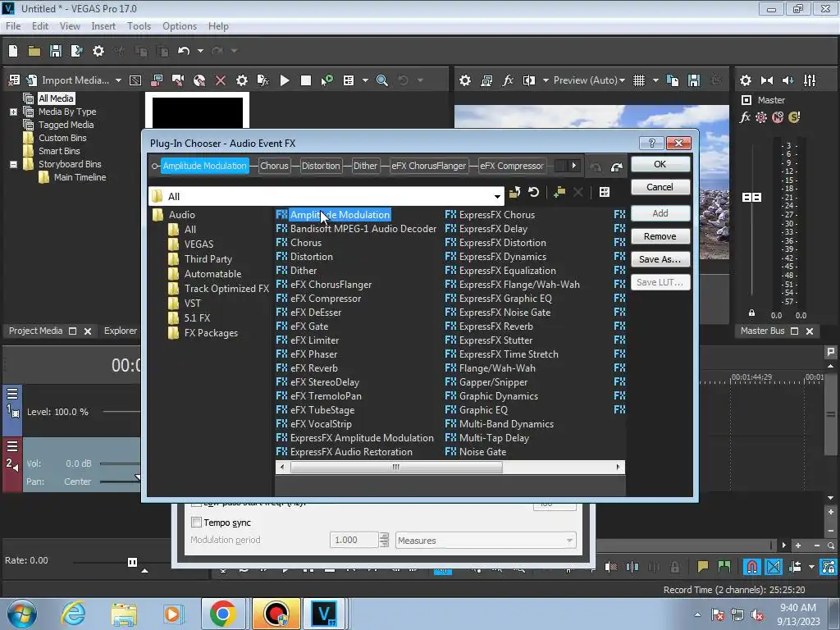Viewport: 840px width, 630px height.
Task: Toggle Master Bus fader lock icon
Action: [x=751, y=313]
